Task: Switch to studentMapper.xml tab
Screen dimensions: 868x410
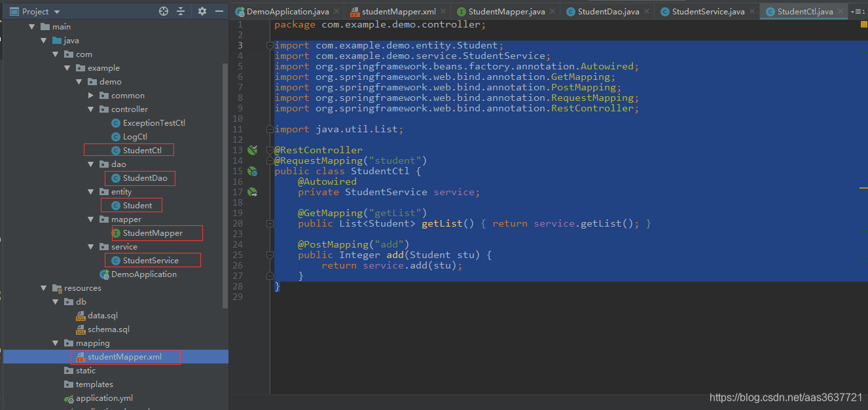Action: (x=398, y=11)
